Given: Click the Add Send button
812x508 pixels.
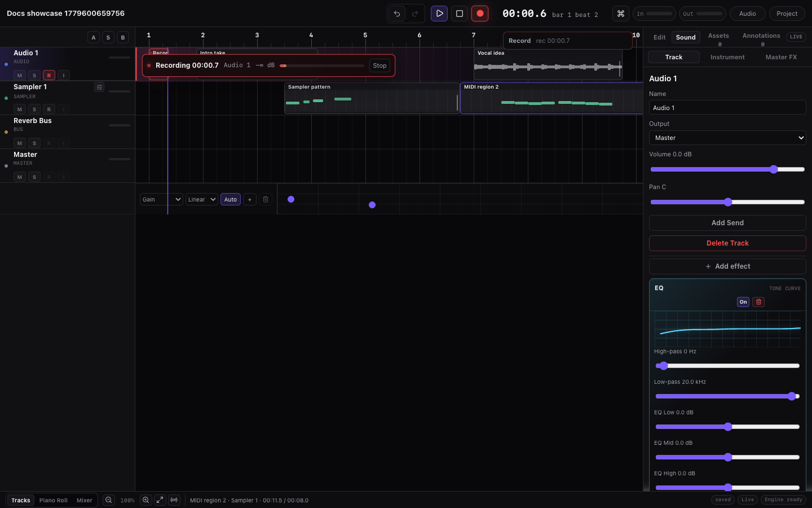Looking at the screenshot, I should tap(727, 223).
